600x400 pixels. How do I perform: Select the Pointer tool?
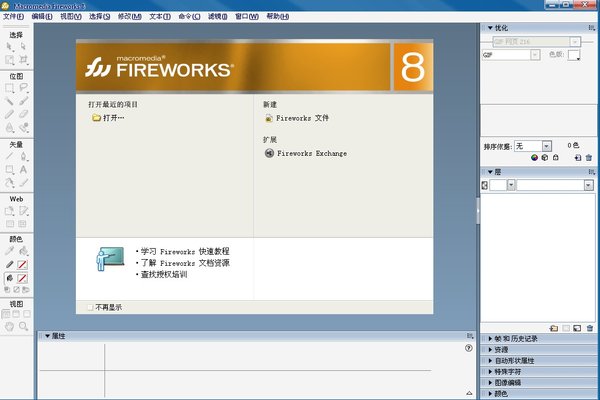[x=10, y=47]
